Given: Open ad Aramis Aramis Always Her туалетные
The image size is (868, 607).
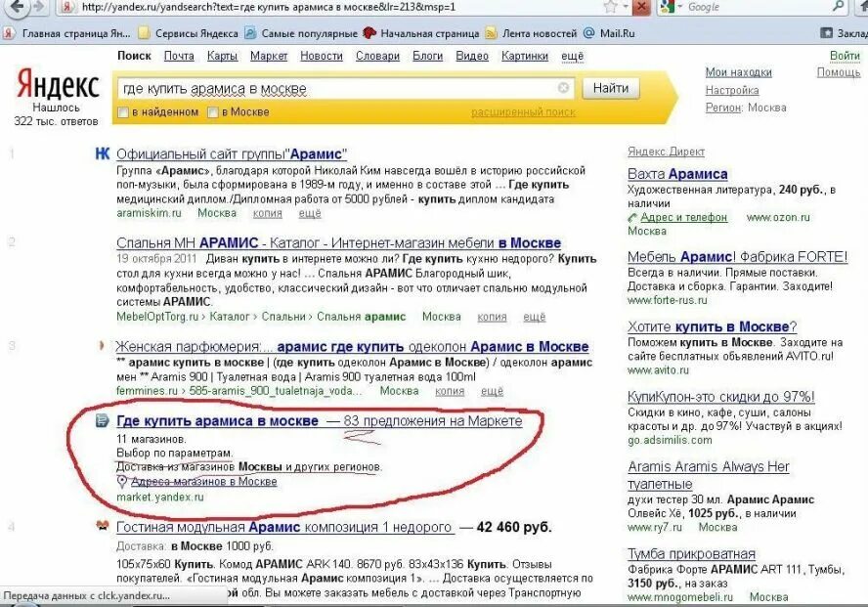Looking at the screenshot, I should pyautogui.click(x=709, y=475).
